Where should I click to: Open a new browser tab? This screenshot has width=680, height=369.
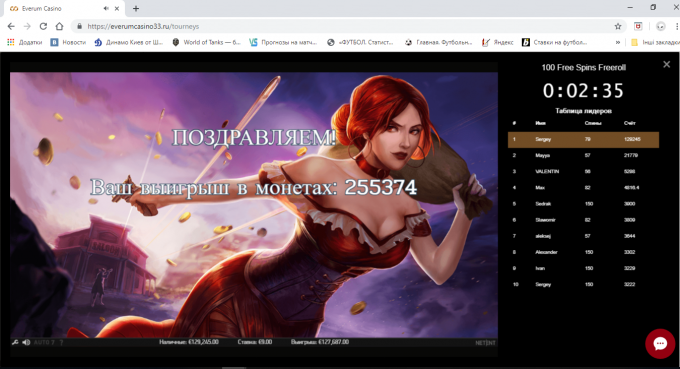[x=136, y=8]
